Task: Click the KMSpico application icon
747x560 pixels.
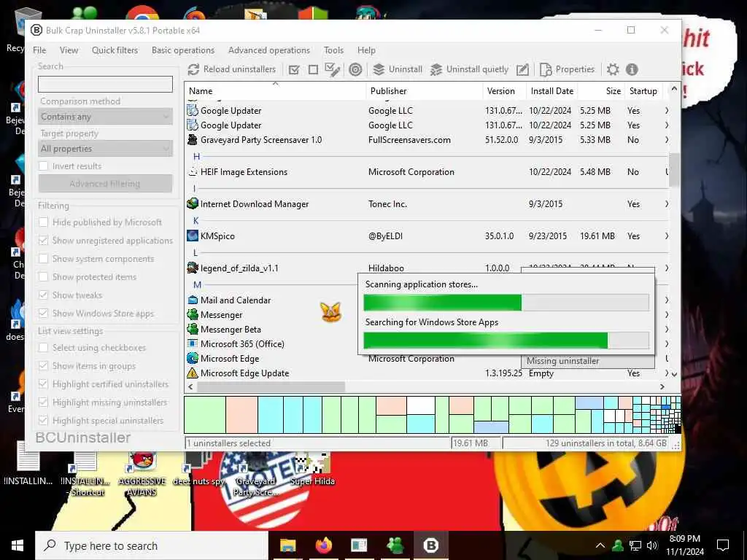Action: pos(193,236)
